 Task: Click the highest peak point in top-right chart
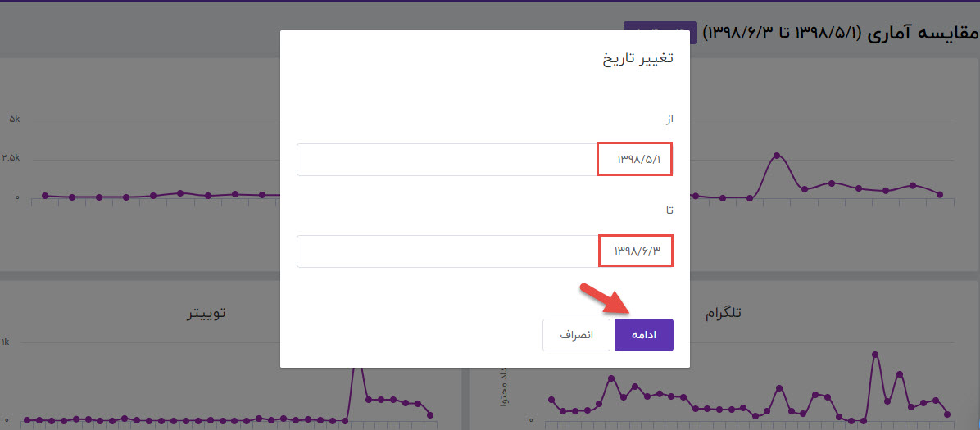pos(776,155)
